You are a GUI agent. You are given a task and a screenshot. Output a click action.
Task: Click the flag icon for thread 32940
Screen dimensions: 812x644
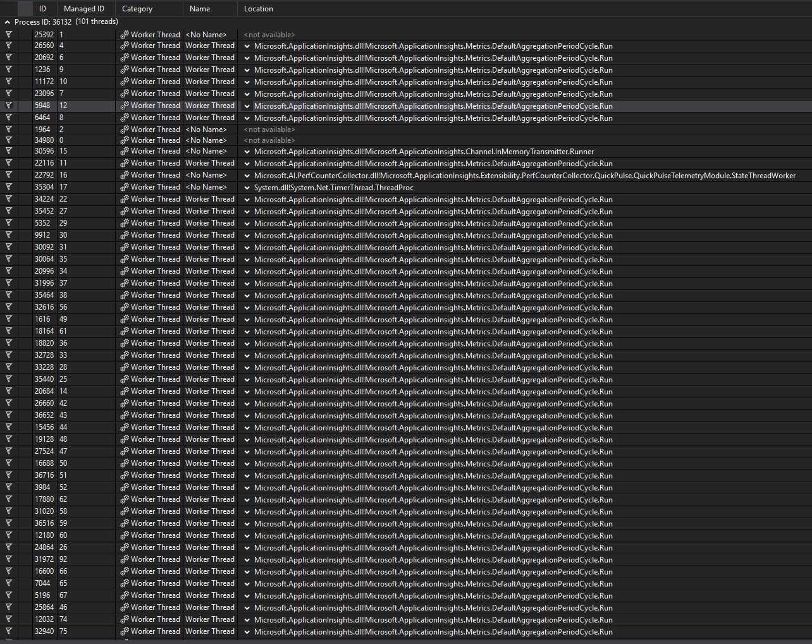(9, 631)
